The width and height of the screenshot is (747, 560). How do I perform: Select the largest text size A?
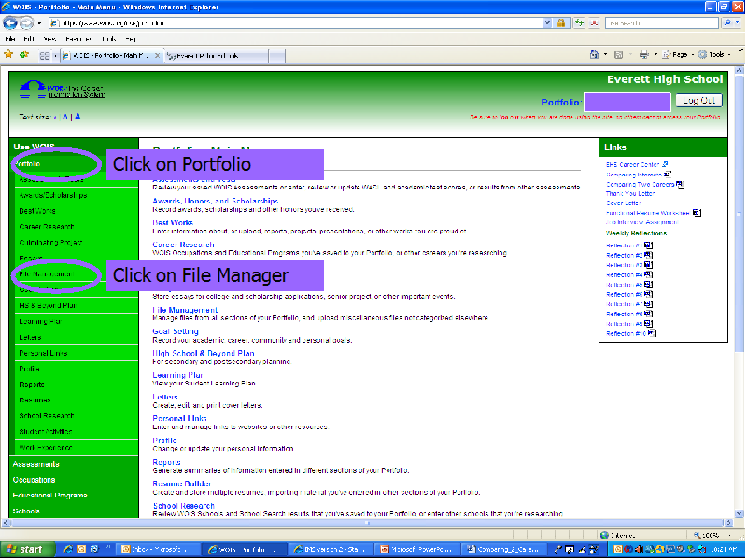[78, 117]
